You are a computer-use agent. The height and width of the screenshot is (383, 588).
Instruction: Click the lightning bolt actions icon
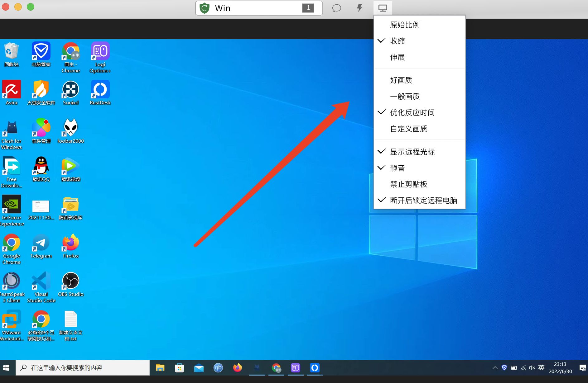pyautogui.click(x=359, y=8)
